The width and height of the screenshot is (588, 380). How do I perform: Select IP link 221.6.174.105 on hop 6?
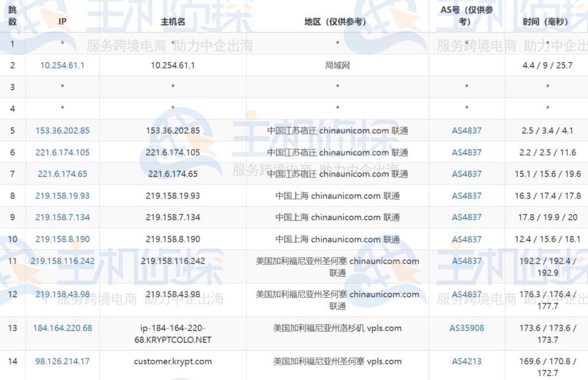62,152
